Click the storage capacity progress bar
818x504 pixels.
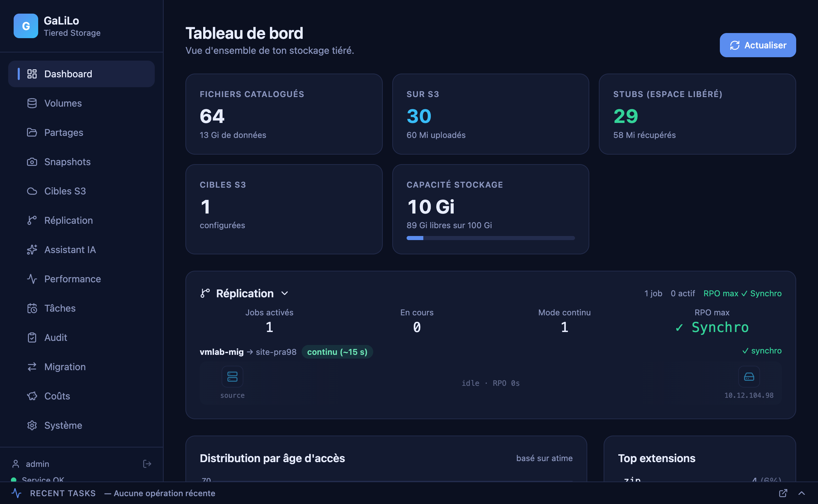click(x=490, y=238)
